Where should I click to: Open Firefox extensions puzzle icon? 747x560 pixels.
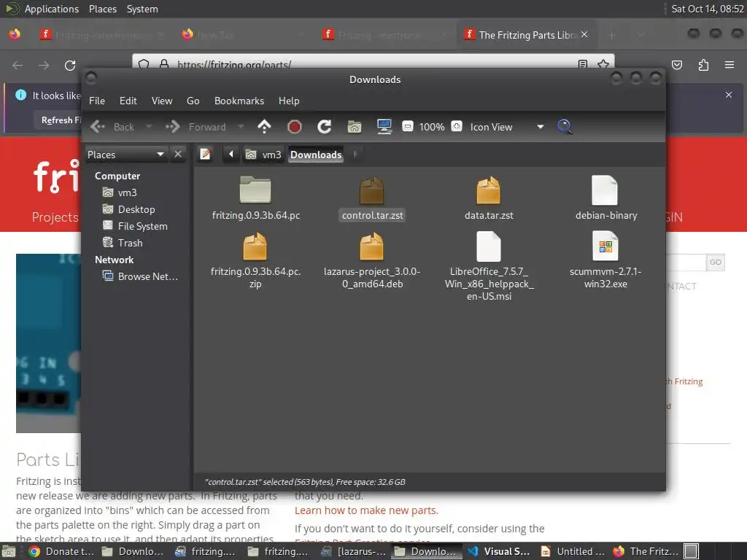(703, 65)
